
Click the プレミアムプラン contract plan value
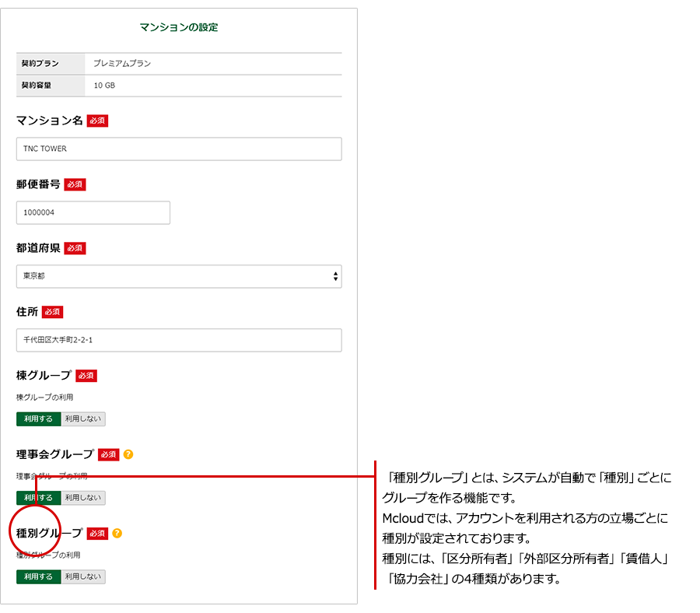tap(122, 64)
